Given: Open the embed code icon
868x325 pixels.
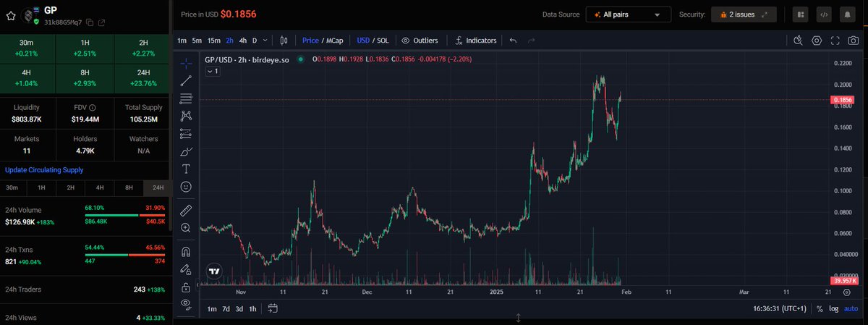Looking at the screenshot, I should point(824,14).
